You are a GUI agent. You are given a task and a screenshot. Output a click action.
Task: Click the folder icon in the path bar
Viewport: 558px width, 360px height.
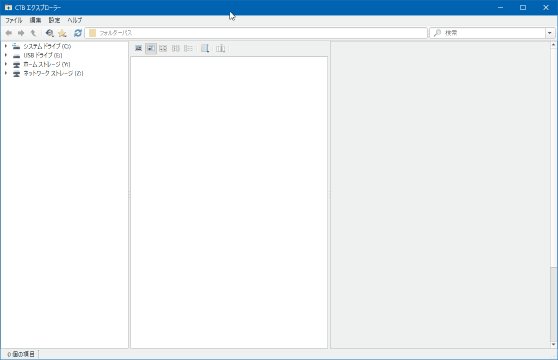[x=93, y=33]
